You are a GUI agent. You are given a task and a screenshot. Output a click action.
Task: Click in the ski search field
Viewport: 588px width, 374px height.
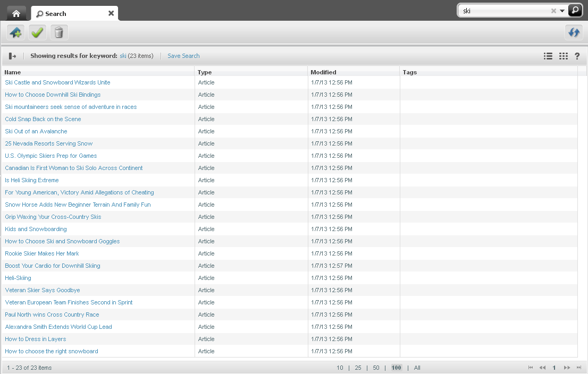505,11
